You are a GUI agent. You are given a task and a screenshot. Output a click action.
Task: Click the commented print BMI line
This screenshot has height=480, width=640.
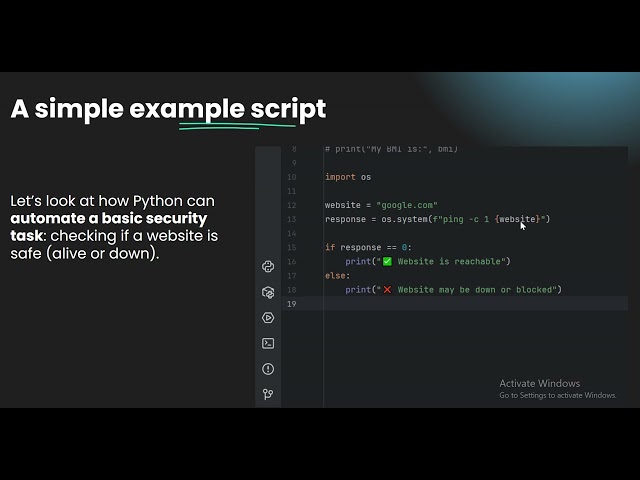[391, 149]
